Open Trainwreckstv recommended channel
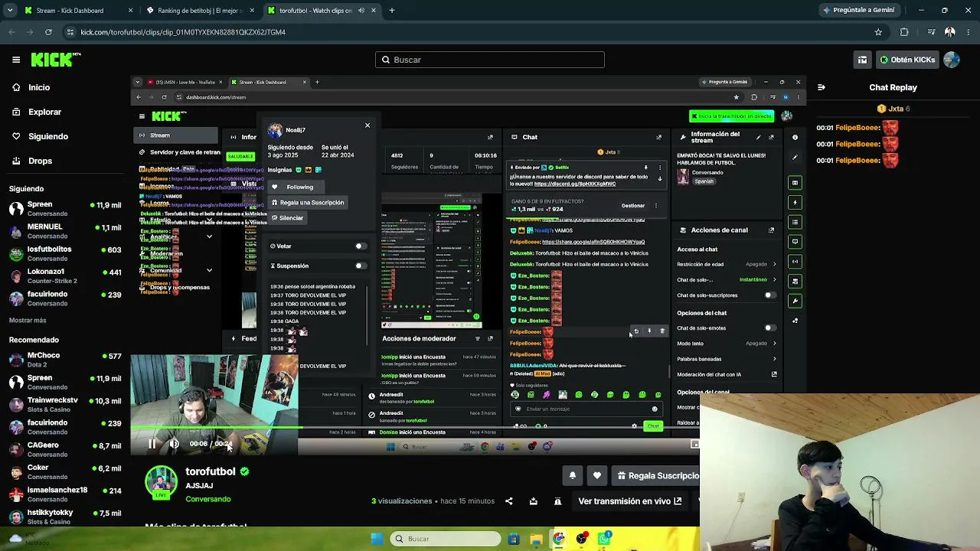This screenshot has width=980, height=551. point(65,404)
